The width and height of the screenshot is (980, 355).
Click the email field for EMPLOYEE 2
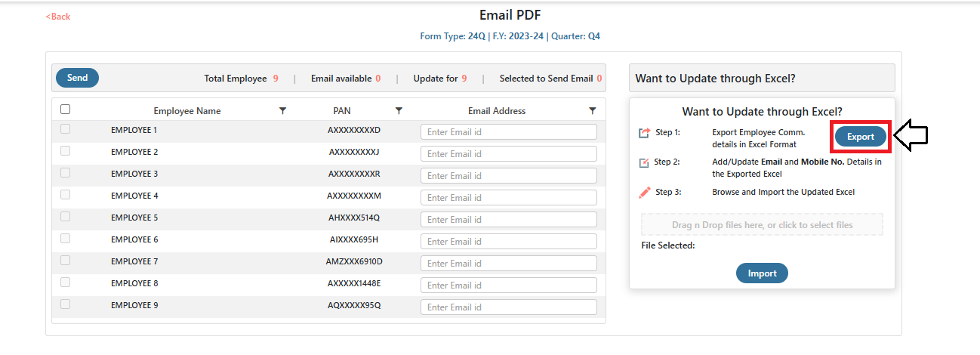(x=509, y=154)
